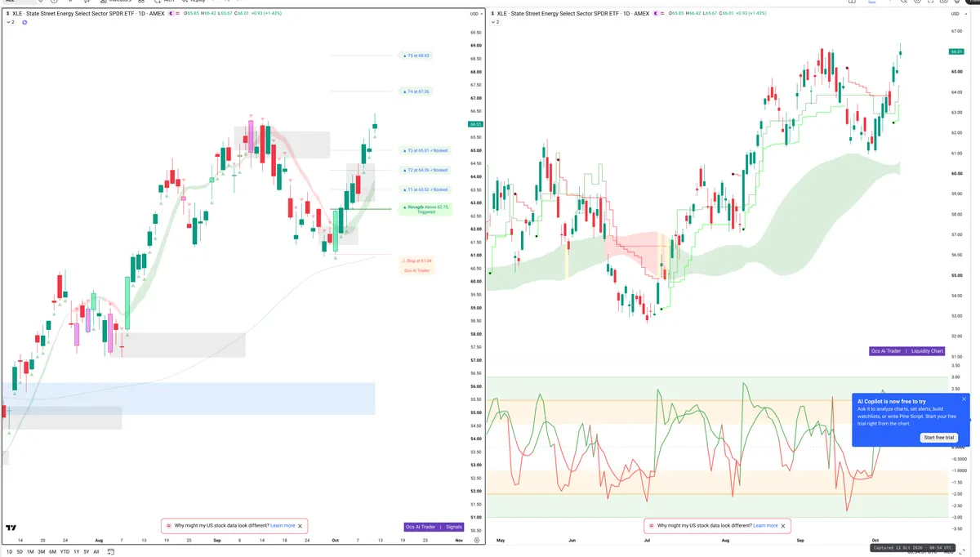Click the green 66.01 price tag on right axis
The image size is (980, 557).
tap(956, 51)
